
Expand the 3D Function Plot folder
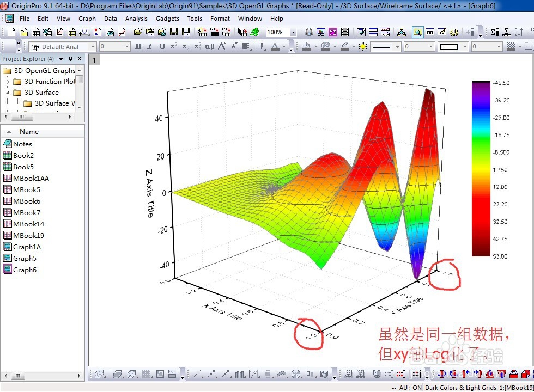pyautogui.click(x=8, y=82)
